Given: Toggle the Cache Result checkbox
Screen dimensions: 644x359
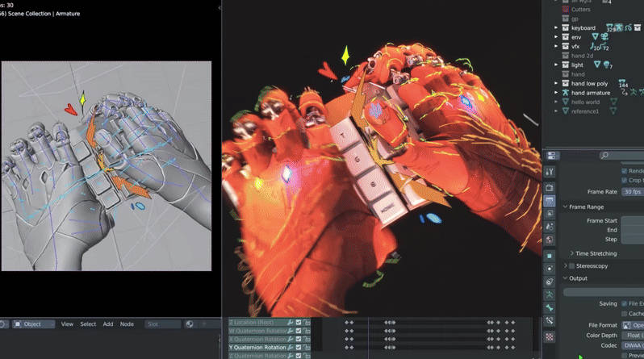Looking at the screenshot, I should (x=625, y=313).
